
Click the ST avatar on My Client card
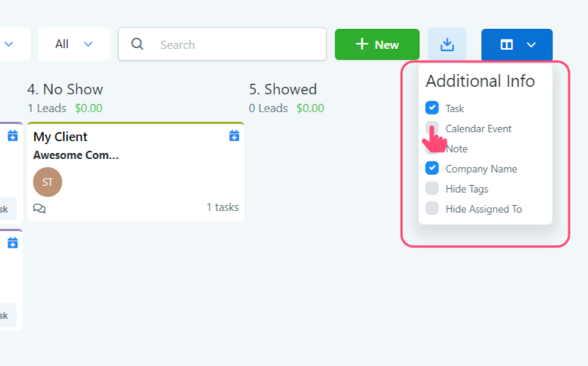(48, 182)
